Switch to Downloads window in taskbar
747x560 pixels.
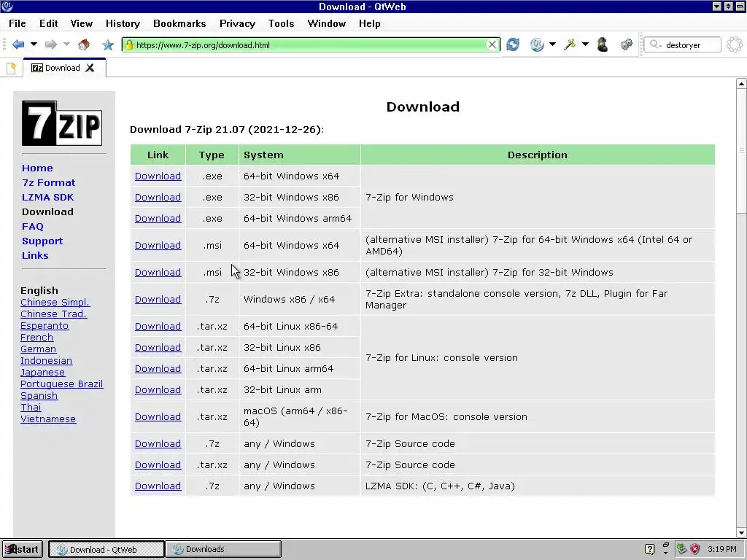coord(223,549)
